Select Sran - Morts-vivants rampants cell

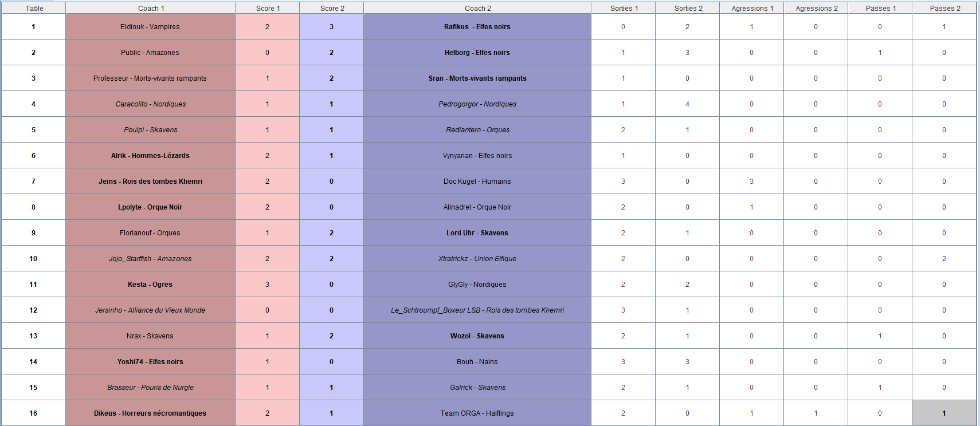(x=477, y=78)
